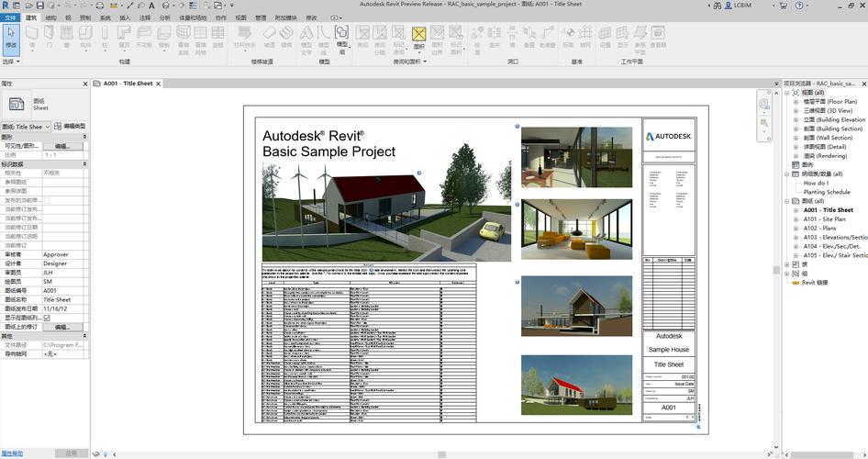Select the A001 - Title Sheet view tab
The width and height of the screenshot is (868, 459).
[x=128, y=84]
